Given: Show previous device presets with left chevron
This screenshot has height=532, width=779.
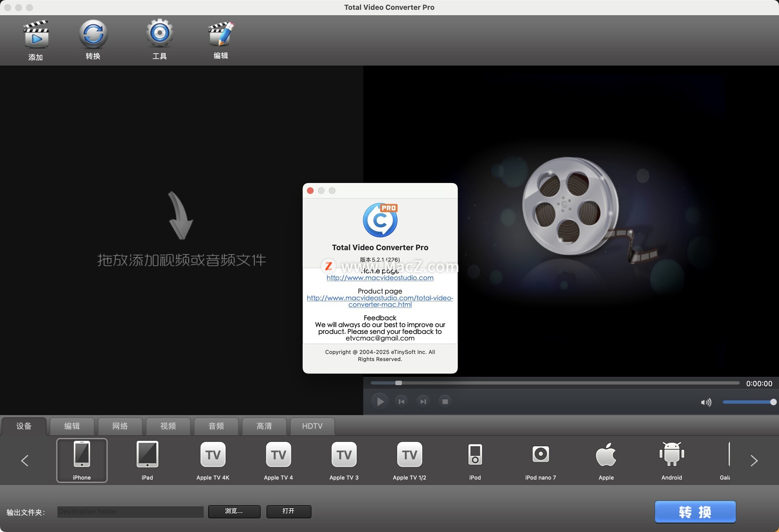Looking at the screenshot, I should 25,461.
